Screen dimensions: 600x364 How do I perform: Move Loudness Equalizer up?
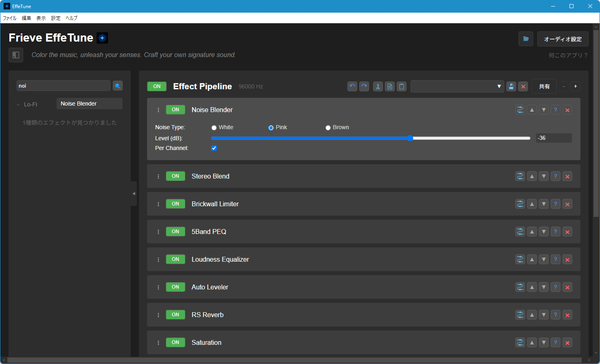pyautogui.click(x=532, y=260)
